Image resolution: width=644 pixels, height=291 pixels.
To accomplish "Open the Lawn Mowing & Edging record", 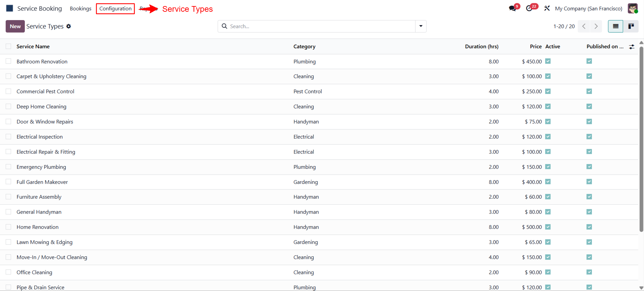I will point(45,242).
